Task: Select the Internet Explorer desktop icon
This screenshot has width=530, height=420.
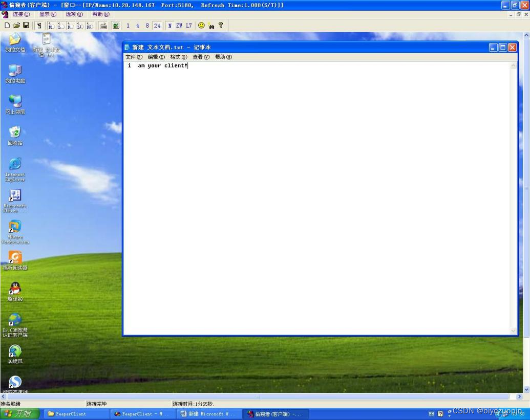Action: point(15,170)
